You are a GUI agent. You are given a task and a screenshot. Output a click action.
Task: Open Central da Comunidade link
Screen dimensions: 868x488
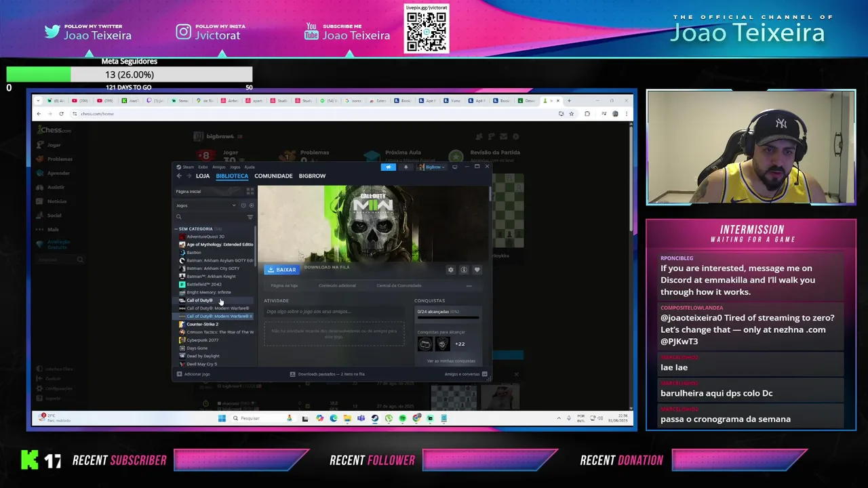coord(399,285)
